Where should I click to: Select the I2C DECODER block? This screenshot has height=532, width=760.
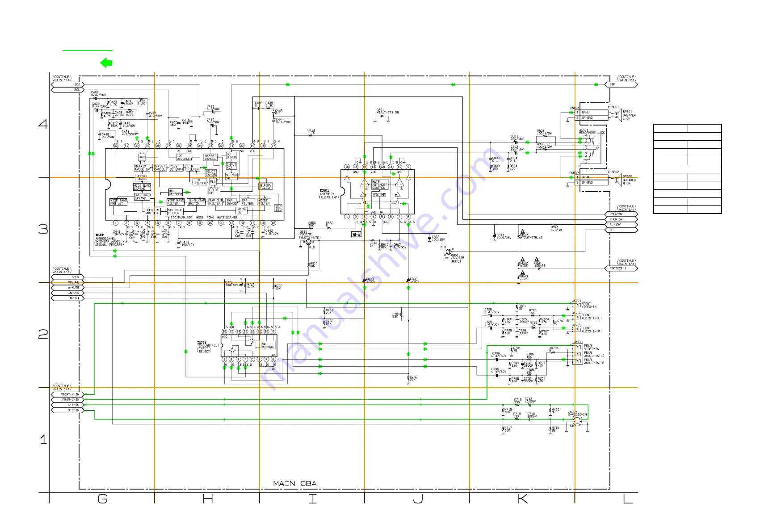pyautogui.click(x=184, y=158)
